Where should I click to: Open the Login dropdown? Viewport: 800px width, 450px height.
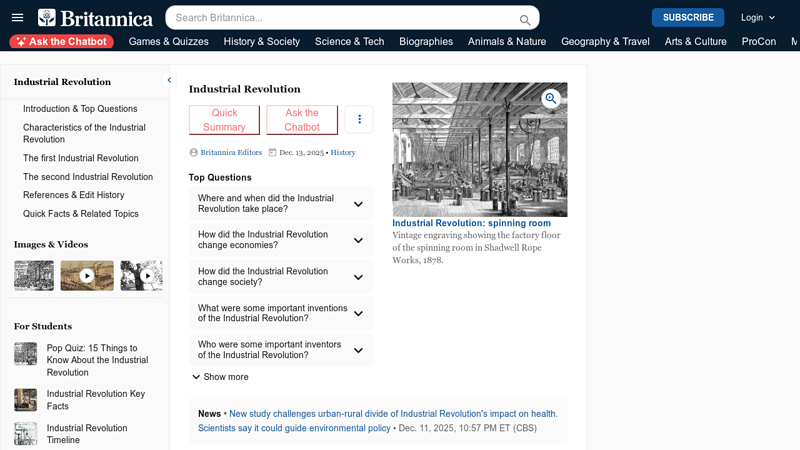click(x=758, y=18)
